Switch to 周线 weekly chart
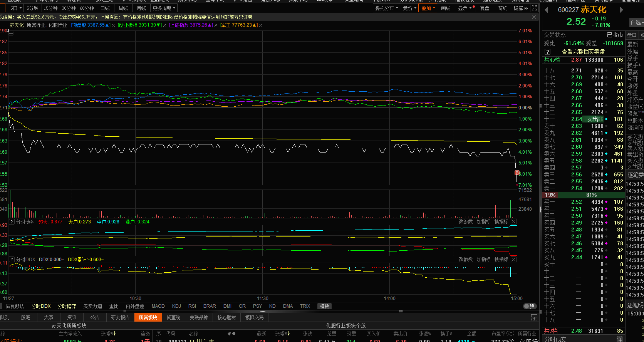The width and height of the screenshot is (644, 342). (x=123, y=8)
